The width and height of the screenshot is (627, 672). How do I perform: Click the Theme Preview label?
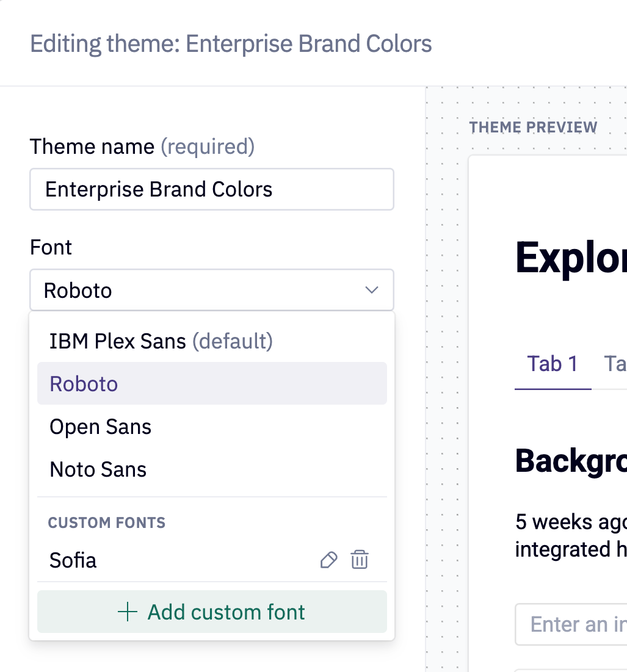[533, 127]
